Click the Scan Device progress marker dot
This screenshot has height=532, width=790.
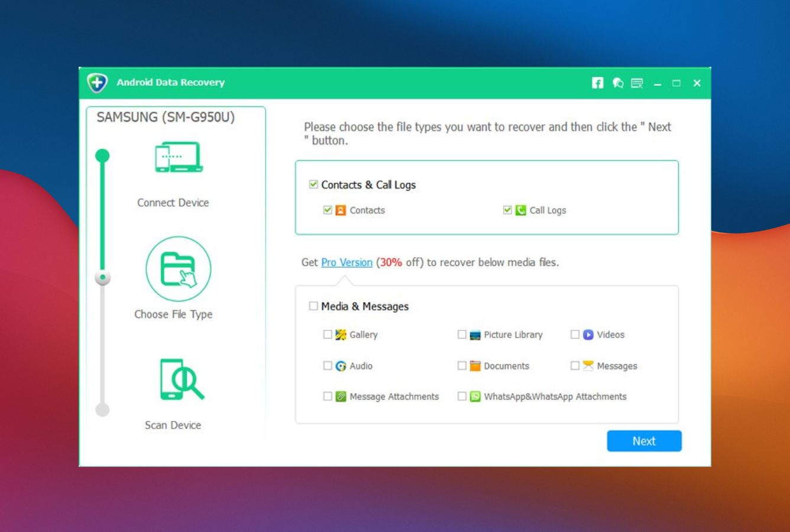pos(102,410)
